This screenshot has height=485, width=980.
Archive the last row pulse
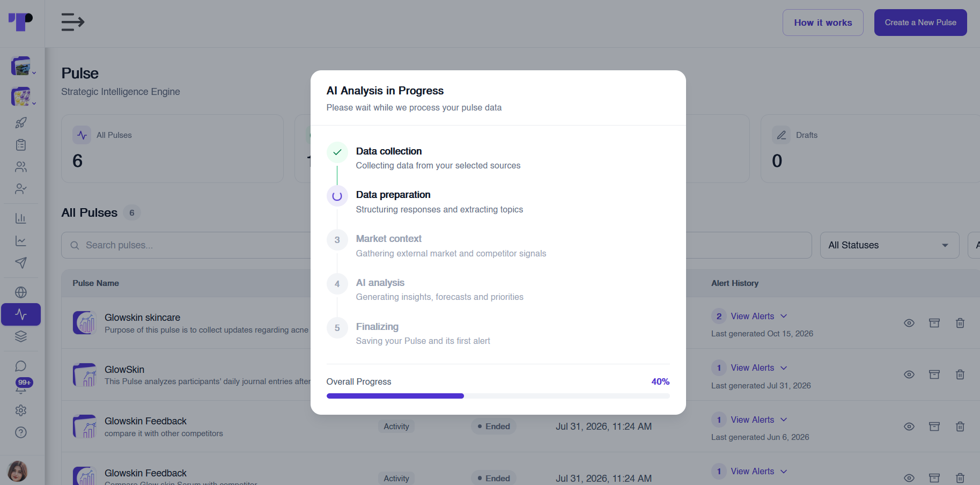point(934,478)
